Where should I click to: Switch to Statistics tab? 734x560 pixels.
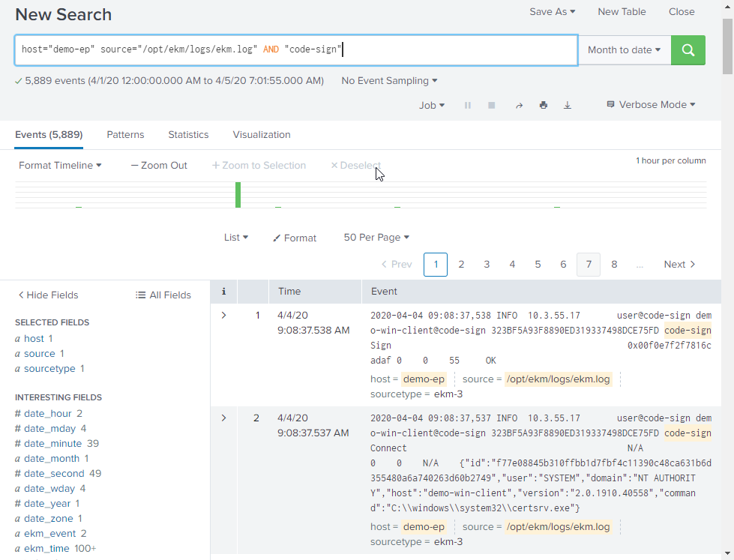[x=188, y=134]
